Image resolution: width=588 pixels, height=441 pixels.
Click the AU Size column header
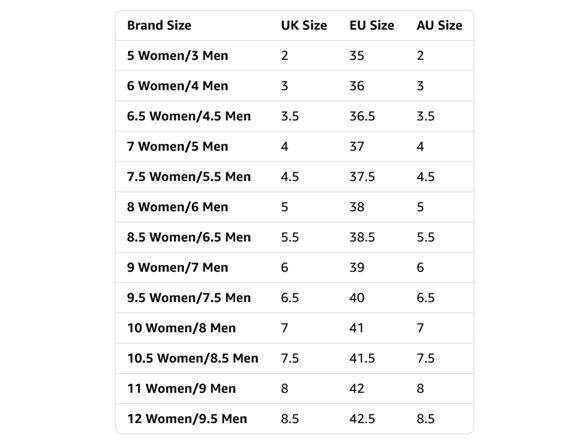coord(439,26)
